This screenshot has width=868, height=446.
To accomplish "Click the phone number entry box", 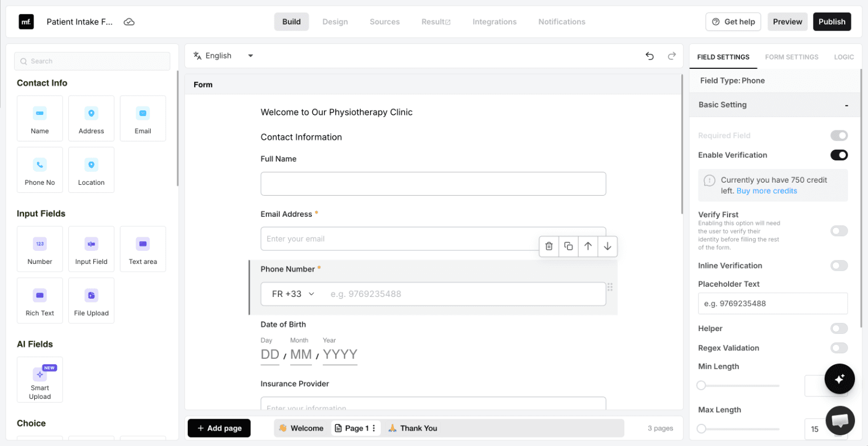I will pos(464,294).
